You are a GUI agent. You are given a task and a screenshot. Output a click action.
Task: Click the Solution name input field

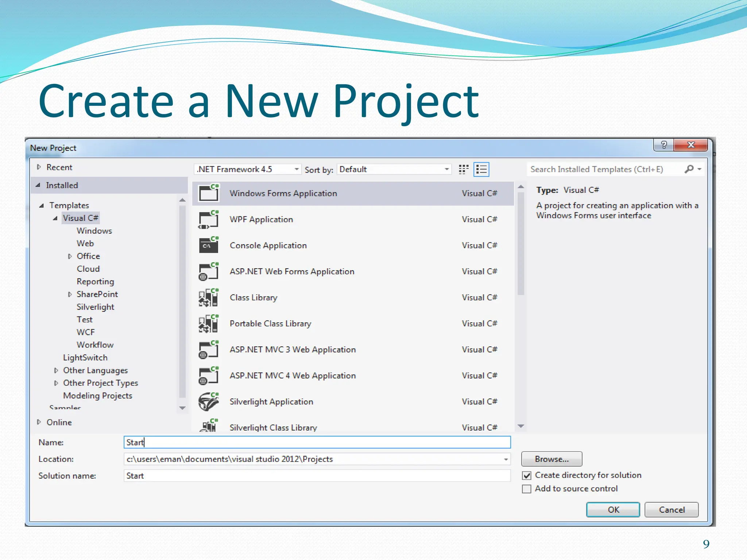point(317,476)
